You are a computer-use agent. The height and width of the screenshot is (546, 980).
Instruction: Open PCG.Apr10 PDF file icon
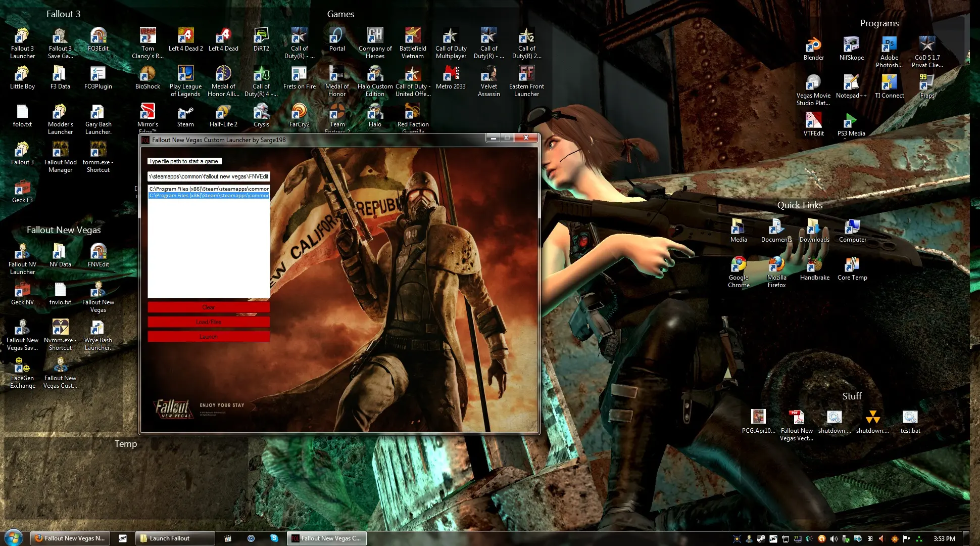point(758,422)
